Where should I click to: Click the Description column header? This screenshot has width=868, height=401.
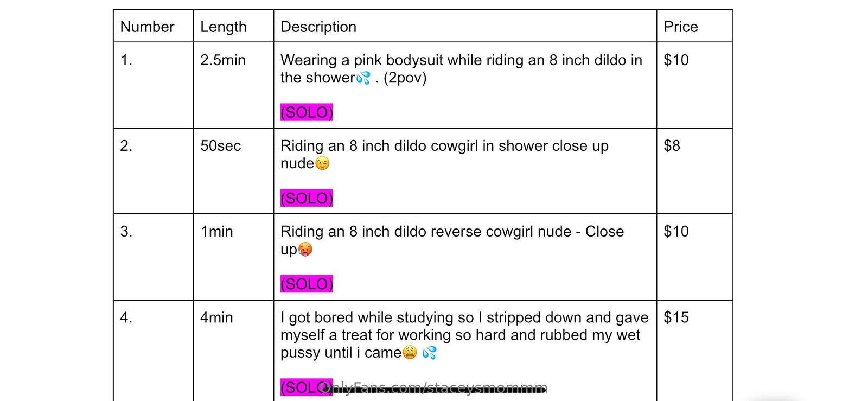pyautogui.click(x=318, y=27)
